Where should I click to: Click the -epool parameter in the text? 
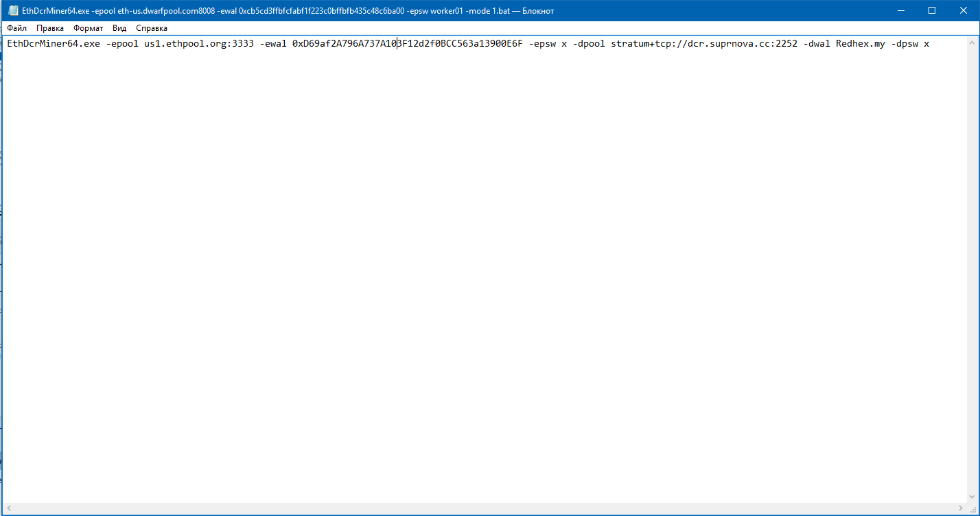coord(122,44)
